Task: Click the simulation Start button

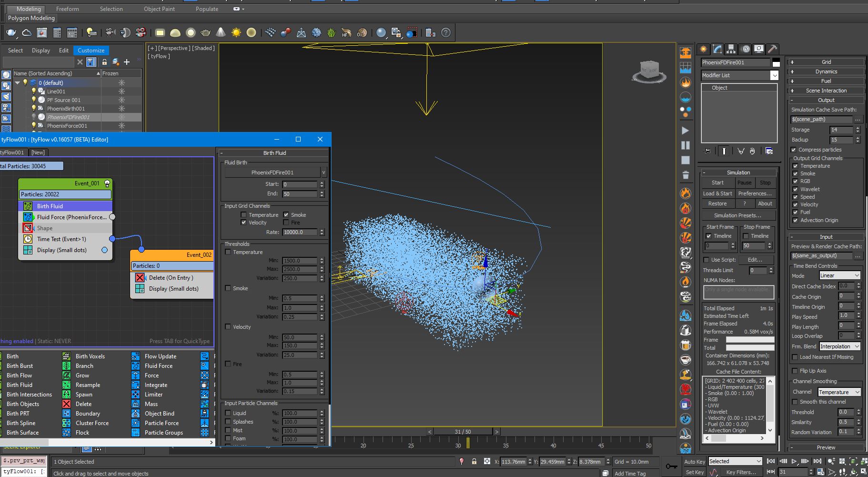Action: [717, 183]
